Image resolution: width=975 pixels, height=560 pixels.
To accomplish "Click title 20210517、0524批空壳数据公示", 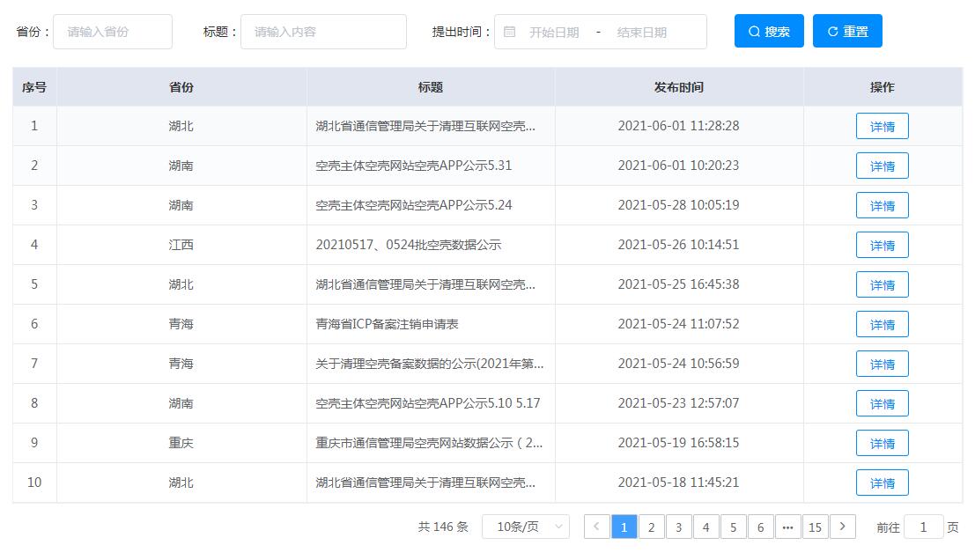I will pos(409,245).
